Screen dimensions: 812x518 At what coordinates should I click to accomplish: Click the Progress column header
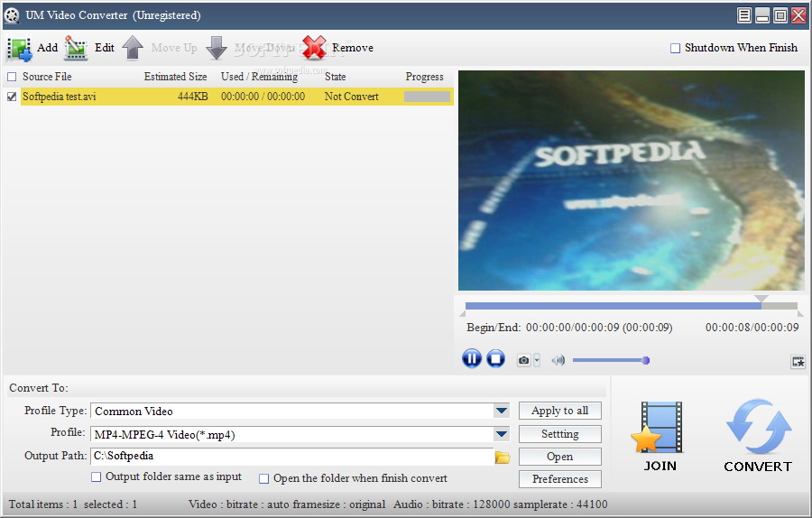425,77
